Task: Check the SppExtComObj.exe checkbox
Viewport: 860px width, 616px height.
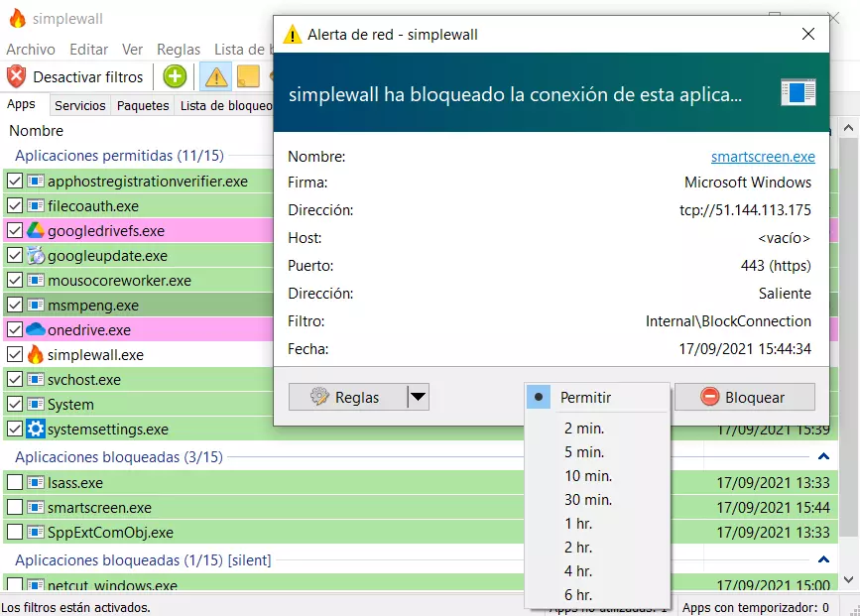Action: click(x=15, y=532)
